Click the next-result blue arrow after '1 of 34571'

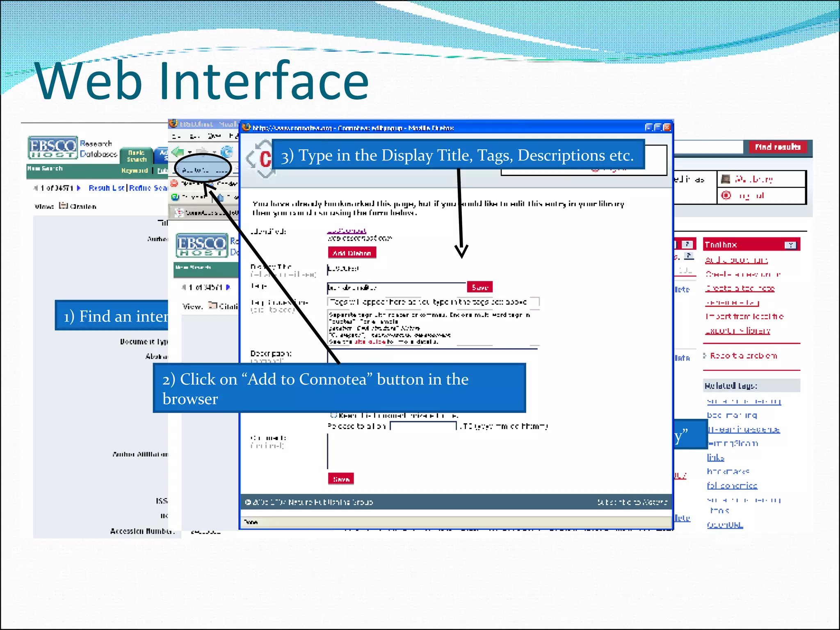coord(79,188)
